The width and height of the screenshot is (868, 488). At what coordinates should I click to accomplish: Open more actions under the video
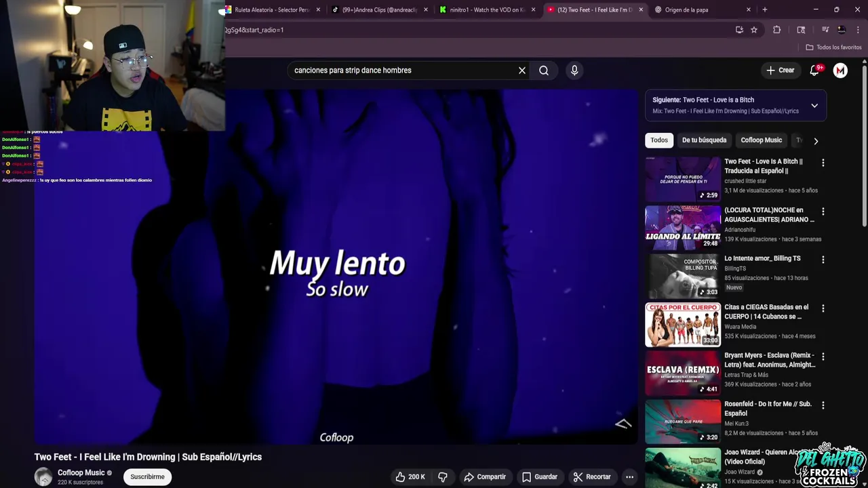(629, 476)
